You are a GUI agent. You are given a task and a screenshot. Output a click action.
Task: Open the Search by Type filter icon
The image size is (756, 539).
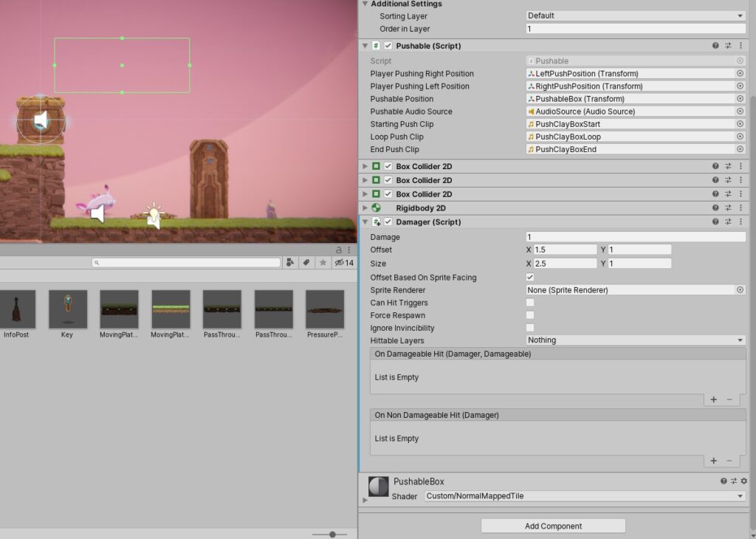point(289,263)
